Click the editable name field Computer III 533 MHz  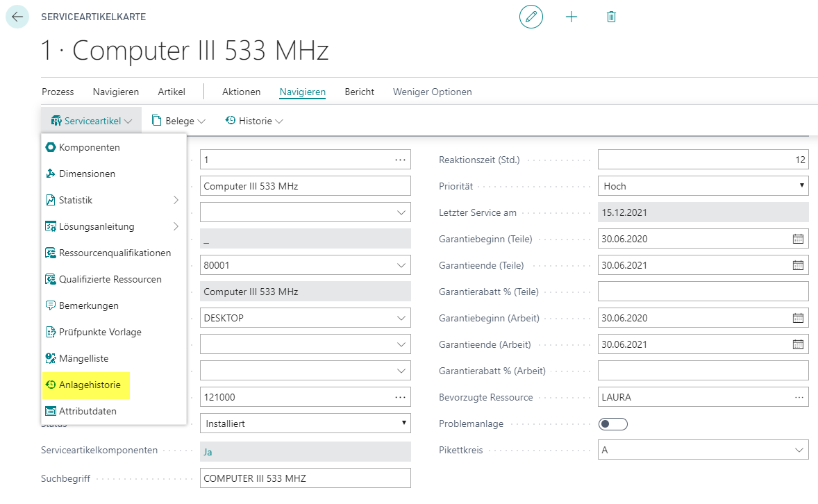pos(305,186)
